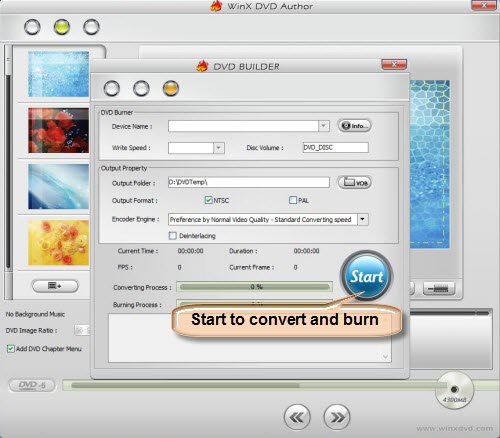The height and width of the screenshot is (438, 500).
Task: Click the No Background Music label
Action: [x=35, y=314]
